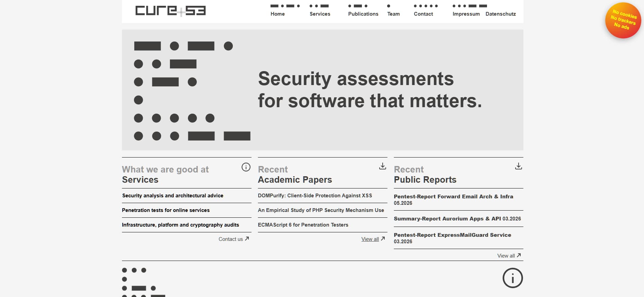
Task: Click the large circled info icon
Action: tap(512, 278)
